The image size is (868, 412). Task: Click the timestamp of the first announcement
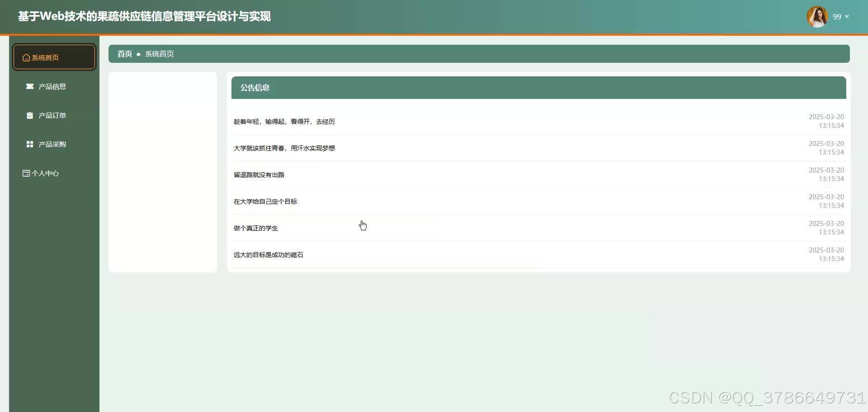tap(826, 121)
